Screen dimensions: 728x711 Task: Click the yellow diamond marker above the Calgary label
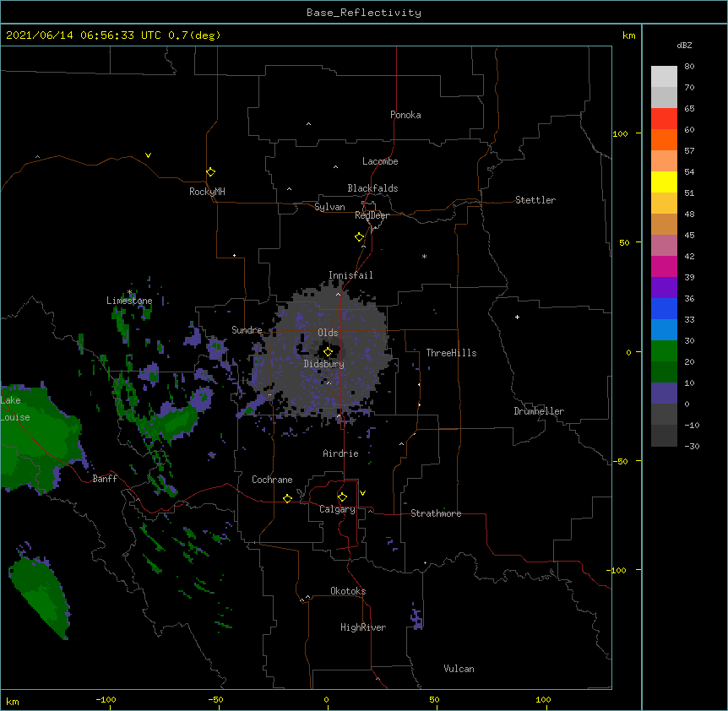click(x=342, y=497)
